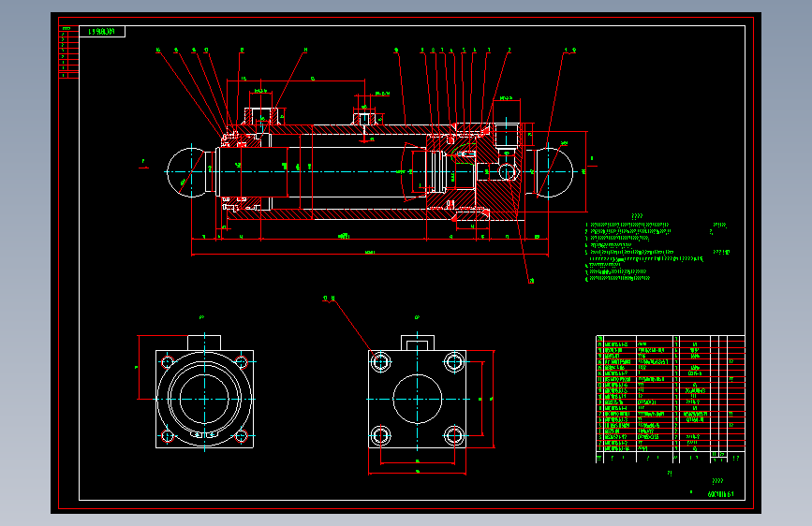Select the top-left bolt hole in the right end view
812x526 pixels.
380,361
